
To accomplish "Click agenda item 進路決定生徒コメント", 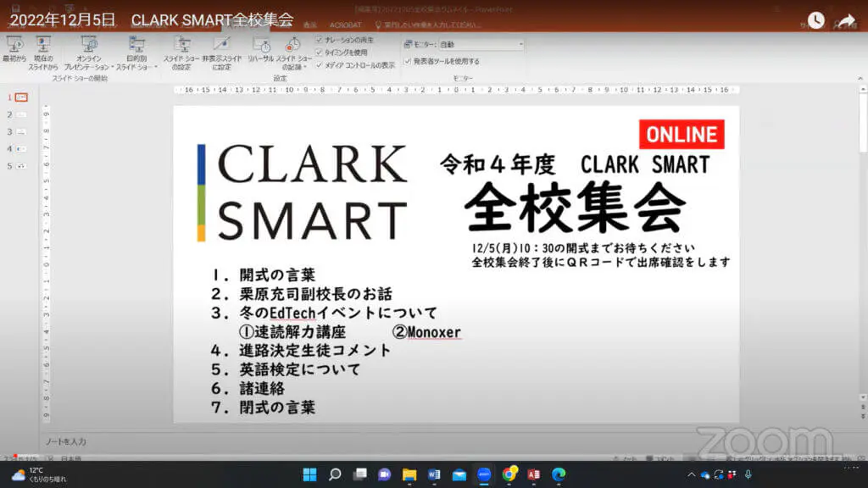I will [x=315, y=350].
